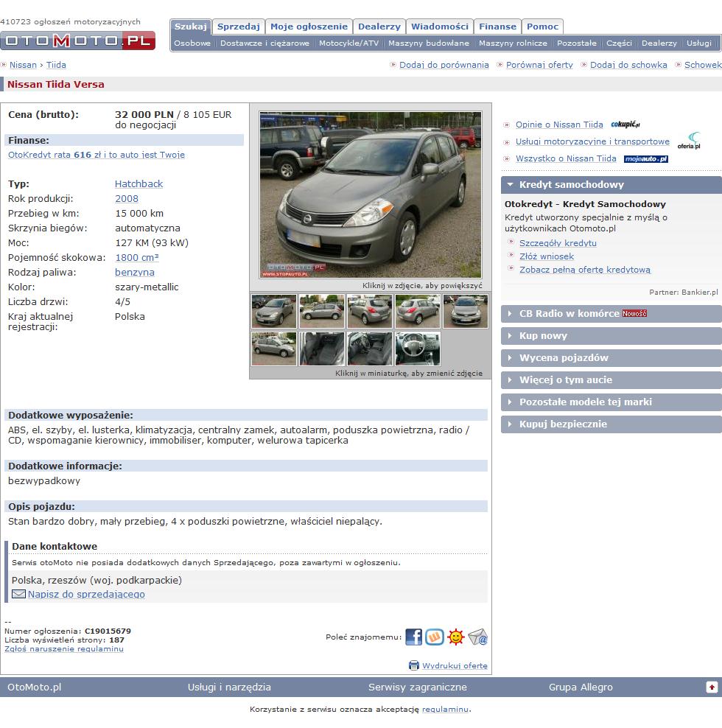
Task: Open the Wiadomości tab
Action: [x=440, y=27]
